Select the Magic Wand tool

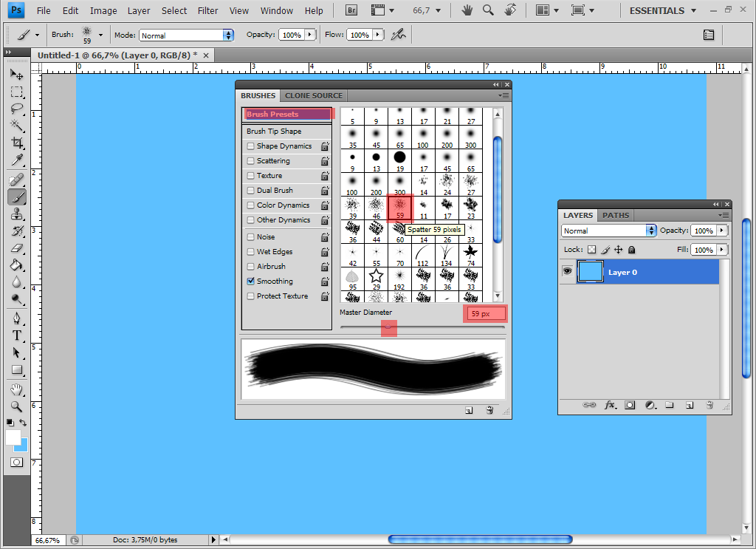16,126
